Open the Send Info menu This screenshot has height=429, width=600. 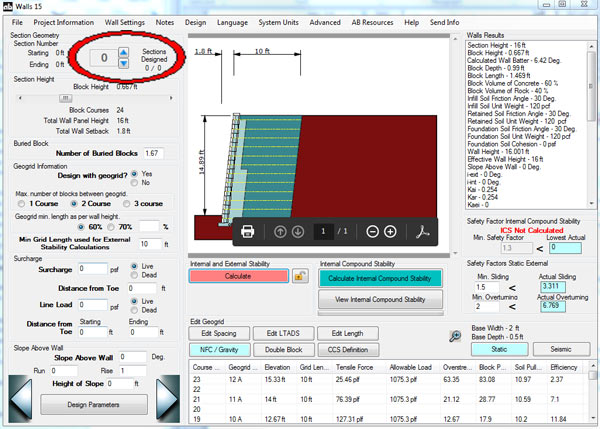(x=444, y=22)
